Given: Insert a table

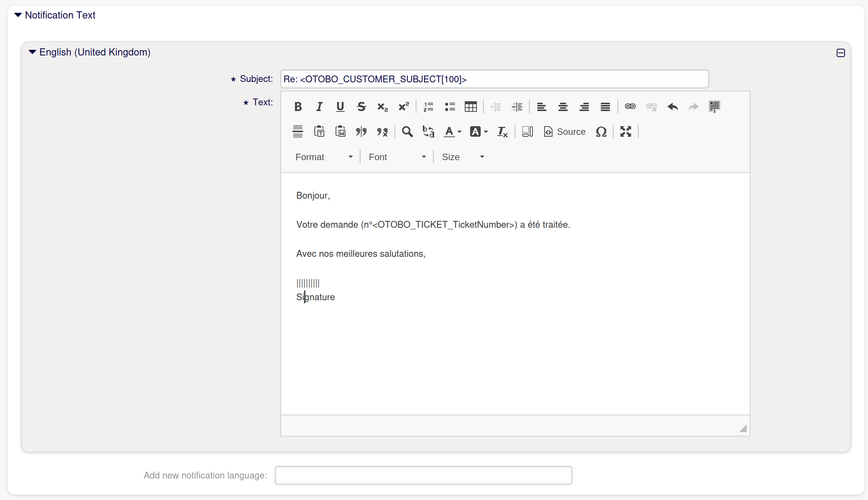Looking at the screenshot, I should click(x=470, y=107).
